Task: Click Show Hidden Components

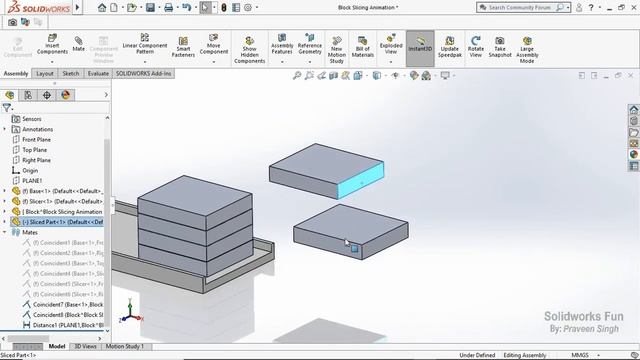Action: 249,50
